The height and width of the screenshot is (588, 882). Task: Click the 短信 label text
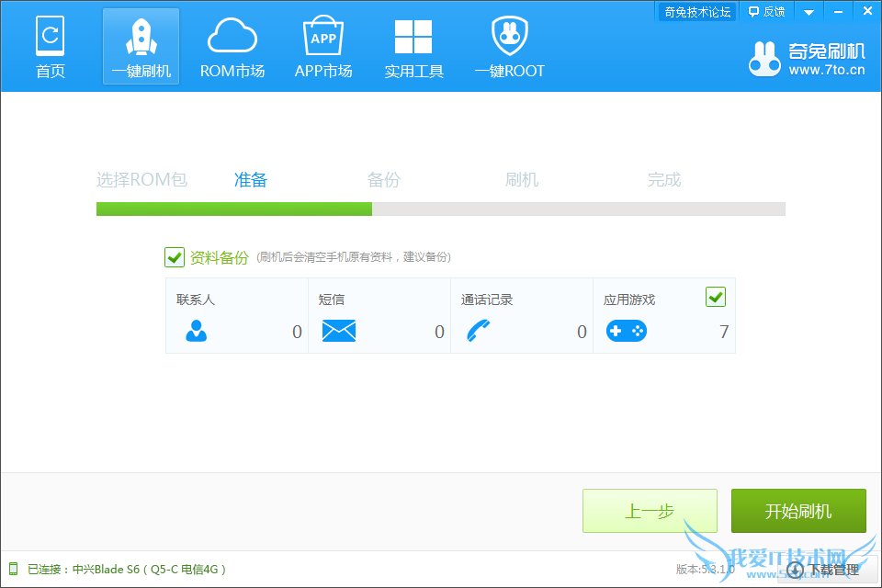coord(332,300)
